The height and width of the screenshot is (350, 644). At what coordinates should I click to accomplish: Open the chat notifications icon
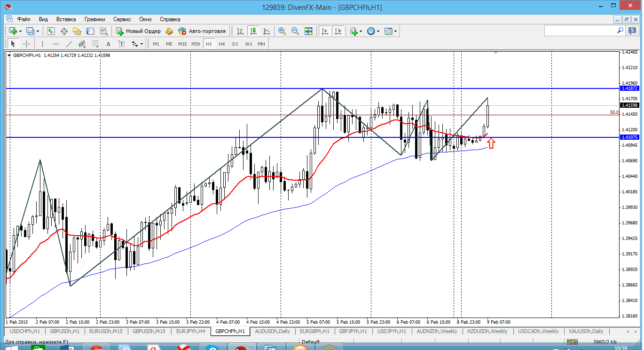(x=632, y=31)
